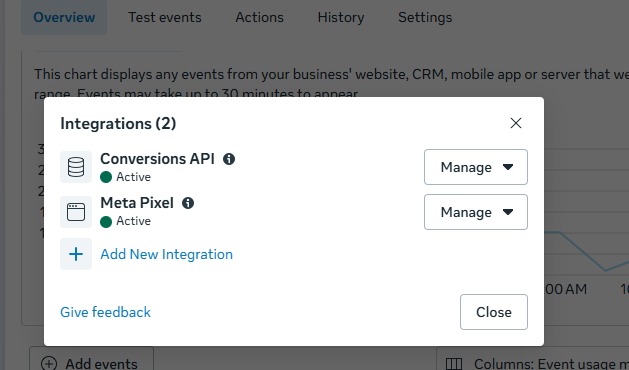Expand Manage dropdown for Conversions API
Screen dimensions: 629x370
click(x=476, y=167)
